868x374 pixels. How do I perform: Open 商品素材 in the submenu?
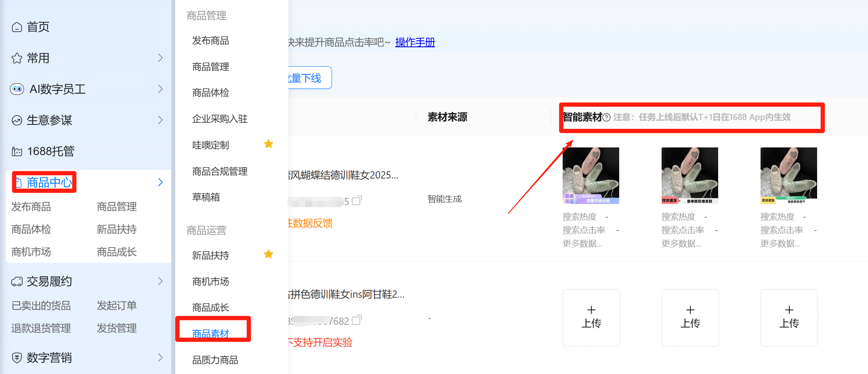(210, 333)
